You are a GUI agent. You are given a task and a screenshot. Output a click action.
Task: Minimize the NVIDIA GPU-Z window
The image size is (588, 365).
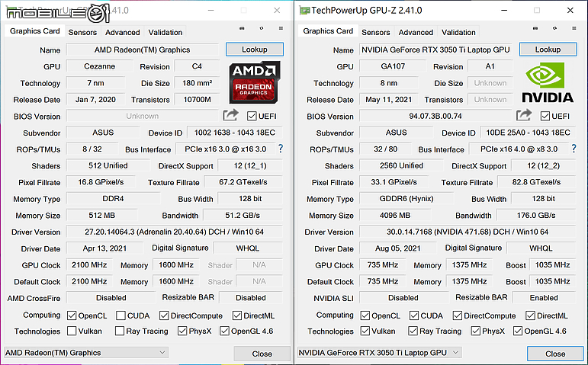point(504,11)
